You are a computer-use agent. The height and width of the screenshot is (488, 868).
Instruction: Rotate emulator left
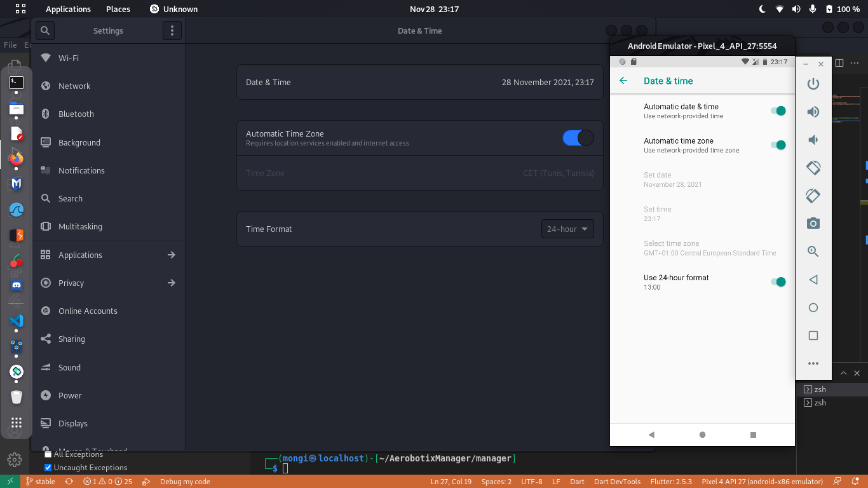tap(813, 168)
